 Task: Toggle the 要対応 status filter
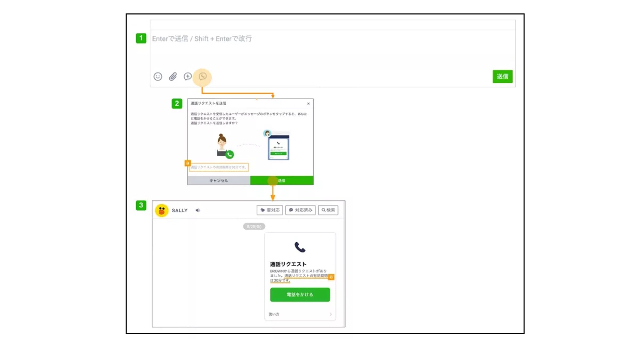[x=270, y=210]
